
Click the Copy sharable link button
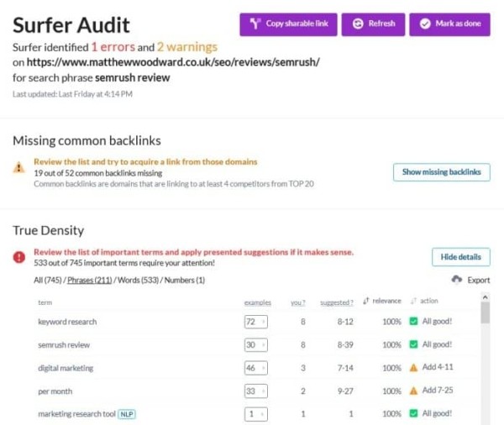288,24
